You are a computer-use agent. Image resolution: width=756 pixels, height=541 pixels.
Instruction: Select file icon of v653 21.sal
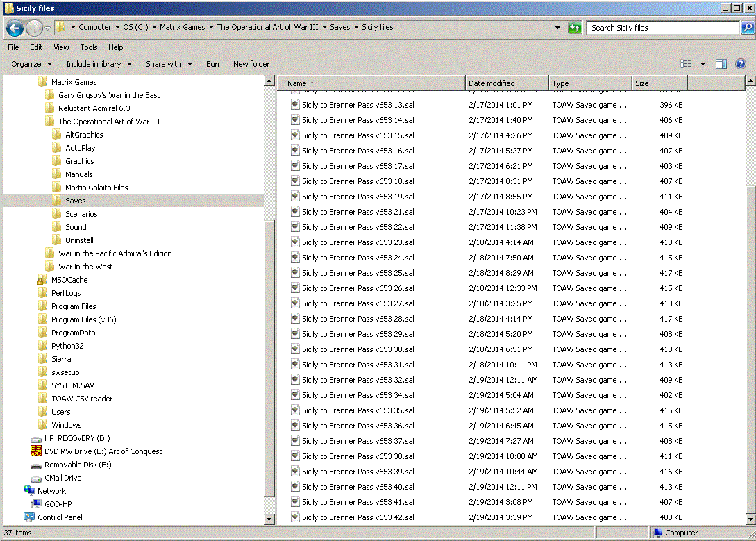[295, 212]
